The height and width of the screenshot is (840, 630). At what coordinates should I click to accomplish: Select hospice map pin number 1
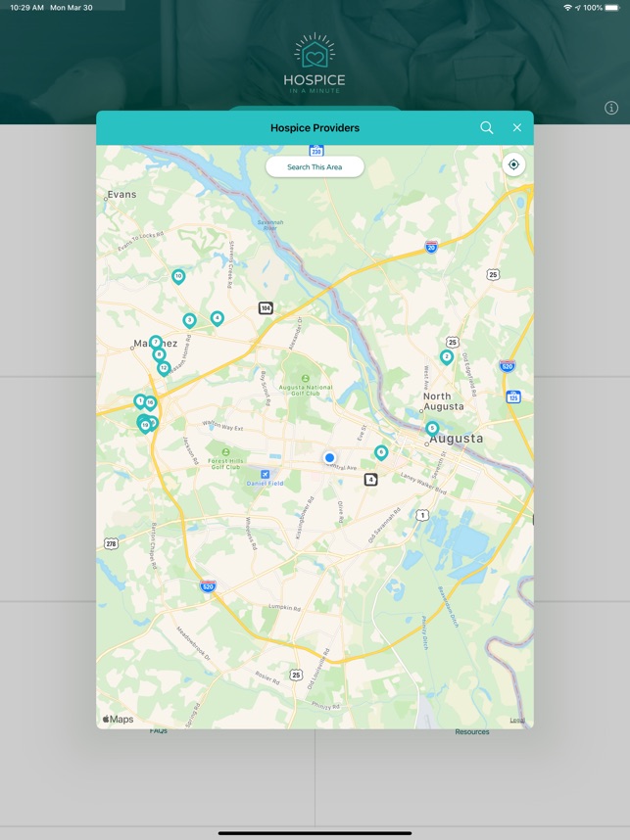(139, 401)
